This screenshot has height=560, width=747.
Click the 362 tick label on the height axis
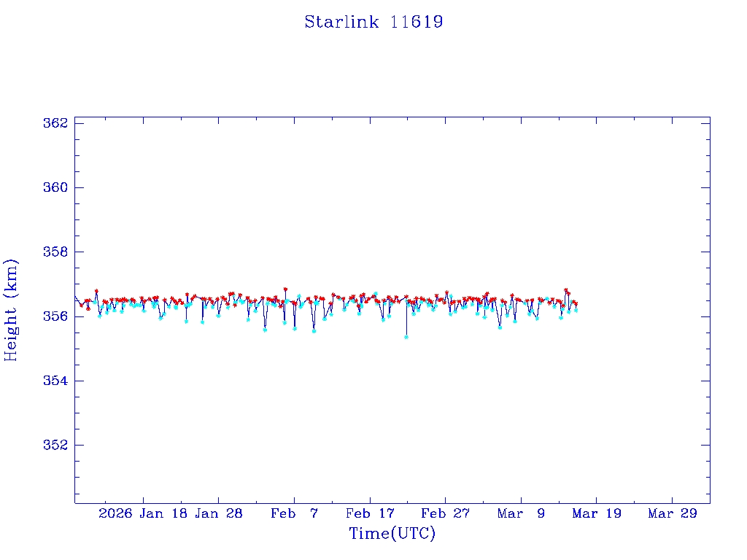coord(55,122)
